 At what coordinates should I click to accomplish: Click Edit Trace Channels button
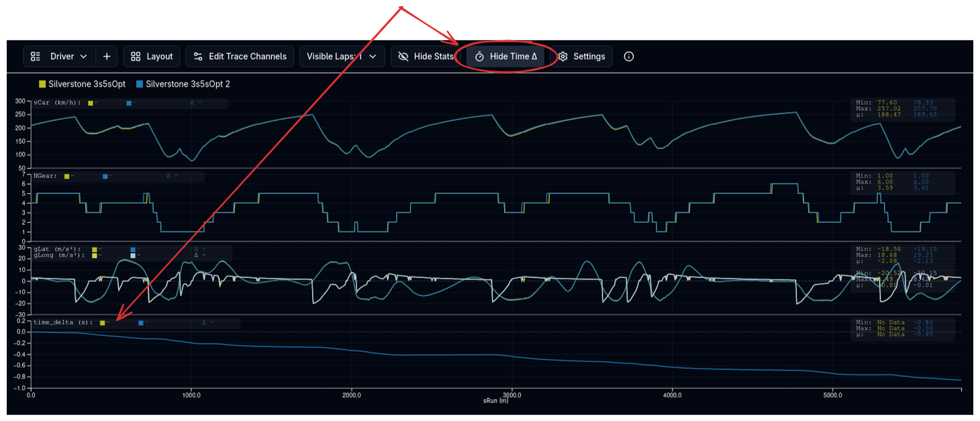(240, 56)
